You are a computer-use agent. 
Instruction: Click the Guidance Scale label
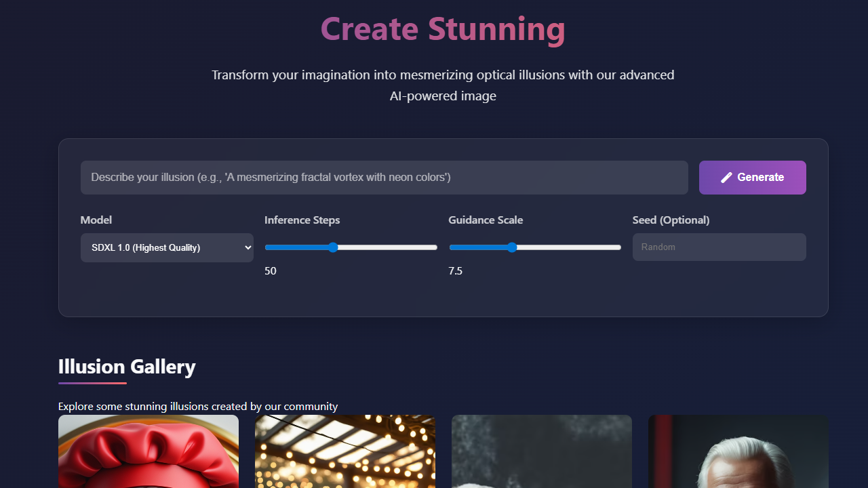point(486,220)
